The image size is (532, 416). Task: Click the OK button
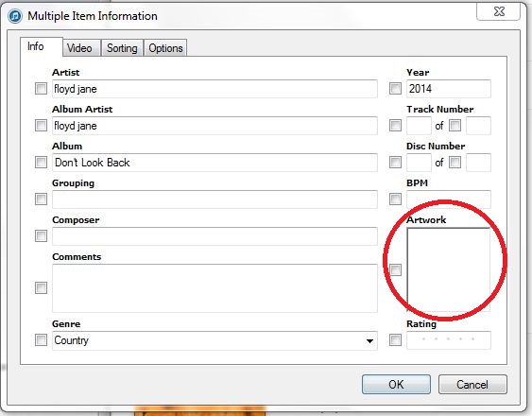396,385
